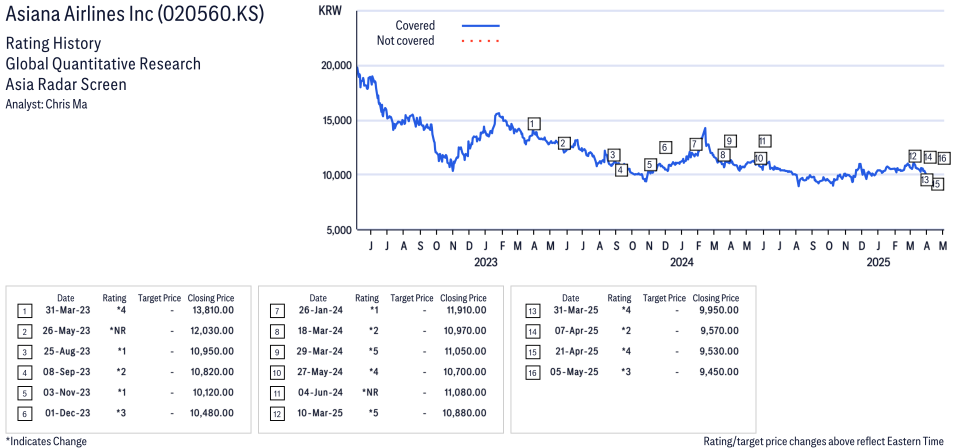The height and width of the screenshot is (448, 955).
Task: Click the 2023 year label on the x-axis
Action: (485, 263)
